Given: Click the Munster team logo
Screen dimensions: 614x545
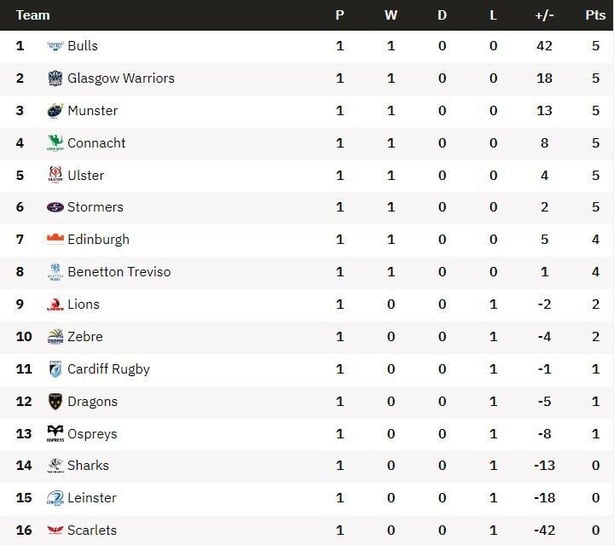Looking at the screenshot, I should [x=55, y=111].
